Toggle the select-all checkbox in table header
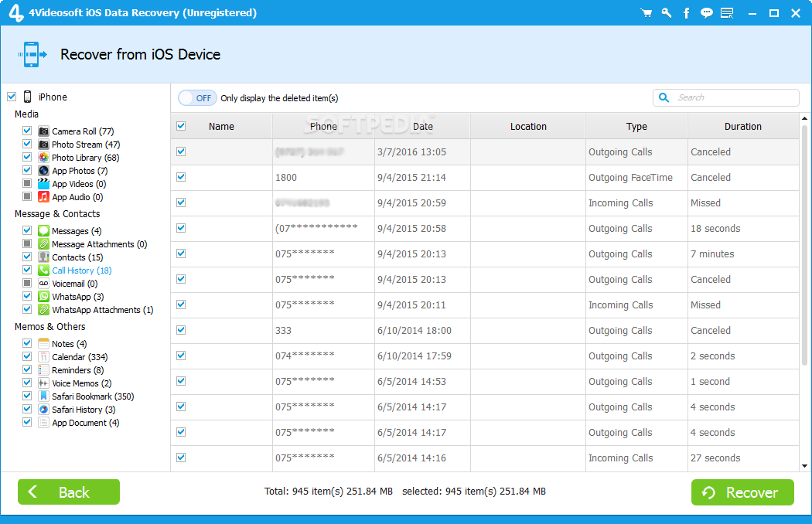The image size is (812, 524). click(x=181, y=126)
